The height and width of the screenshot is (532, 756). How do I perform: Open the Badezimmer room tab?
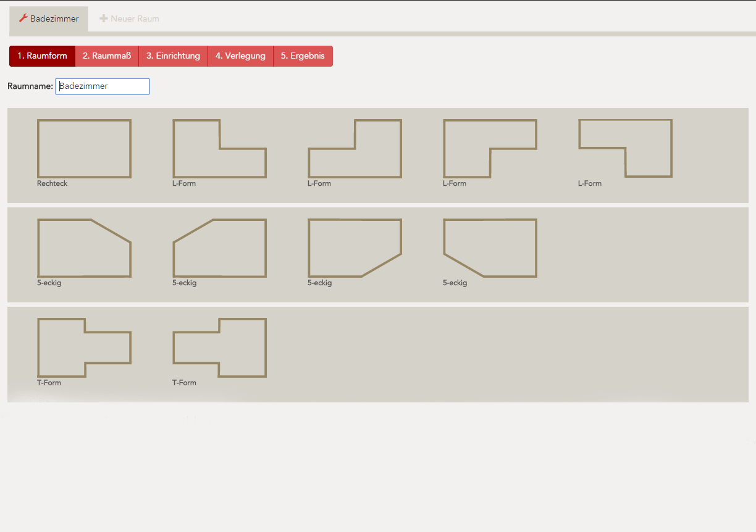49,19
